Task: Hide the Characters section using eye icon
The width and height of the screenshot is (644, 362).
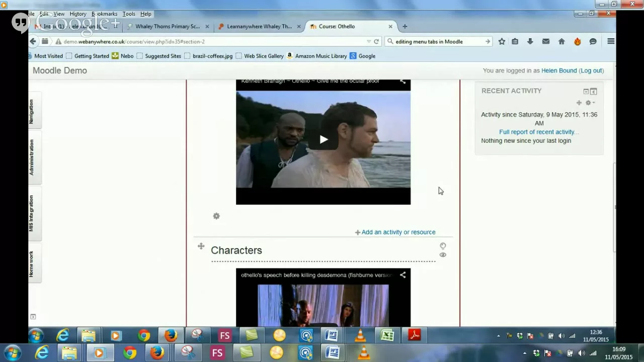Action: coord(443,255)
